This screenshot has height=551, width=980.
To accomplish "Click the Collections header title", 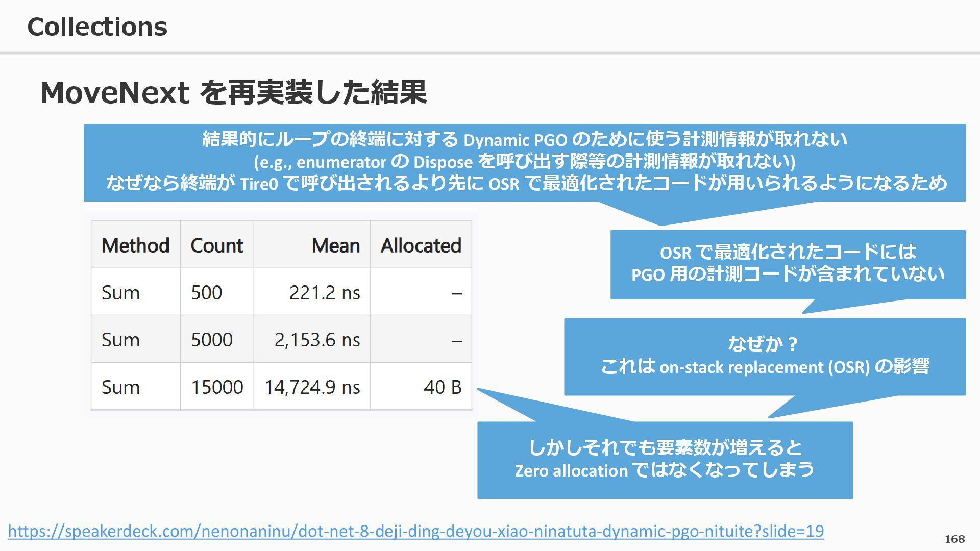I will 97,27.
